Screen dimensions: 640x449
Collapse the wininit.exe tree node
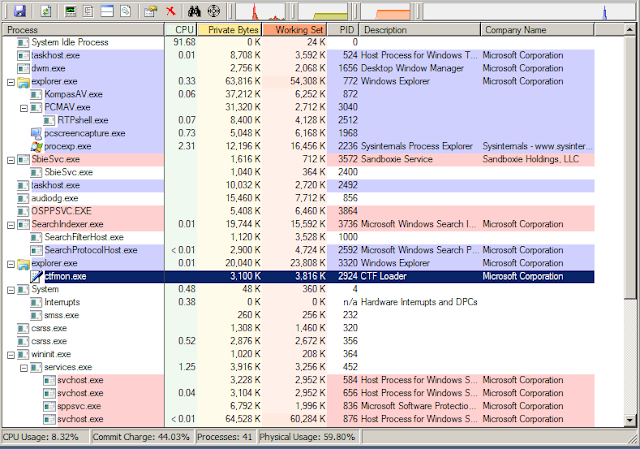pos(11,355)
